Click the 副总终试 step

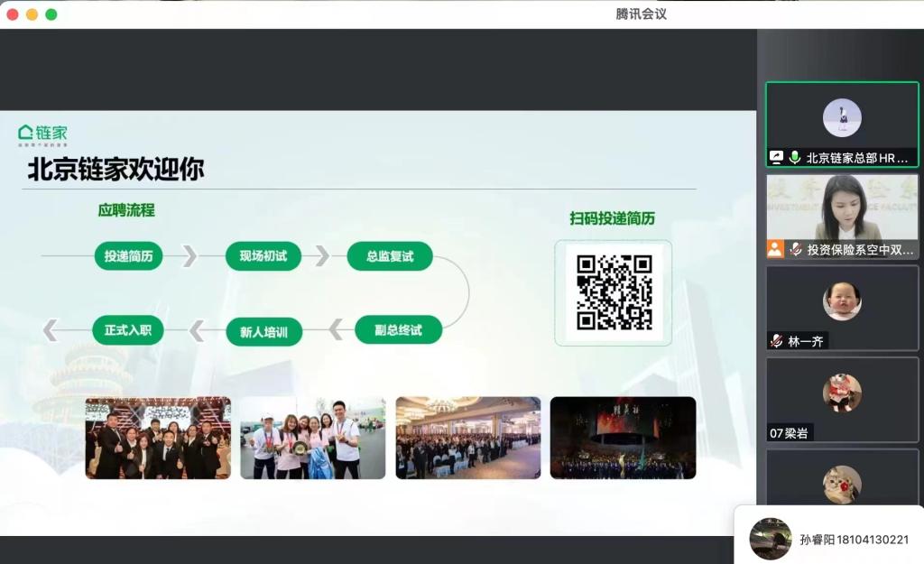click(x=398, y=330)
